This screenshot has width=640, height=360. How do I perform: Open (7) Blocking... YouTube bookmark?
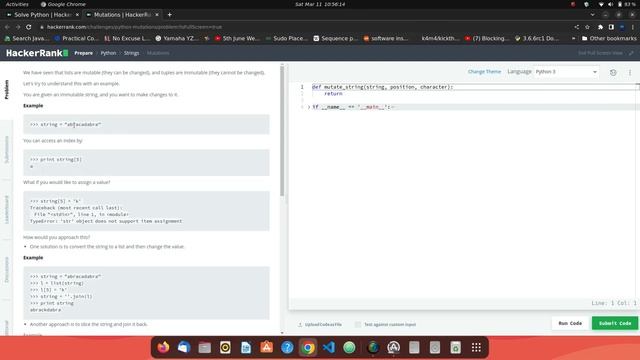pos(487,38)
